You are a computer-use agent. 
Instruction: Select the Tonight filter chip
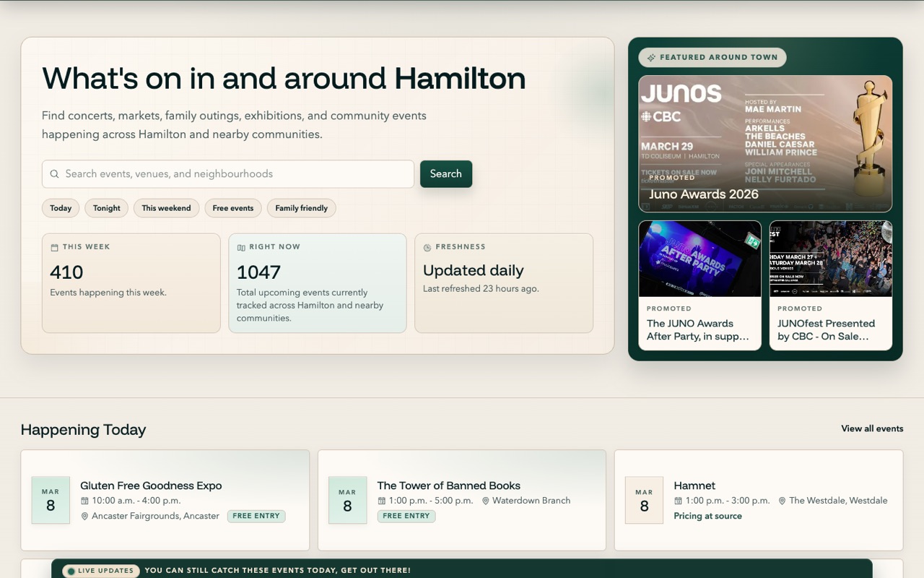click(x=106, y=208)
